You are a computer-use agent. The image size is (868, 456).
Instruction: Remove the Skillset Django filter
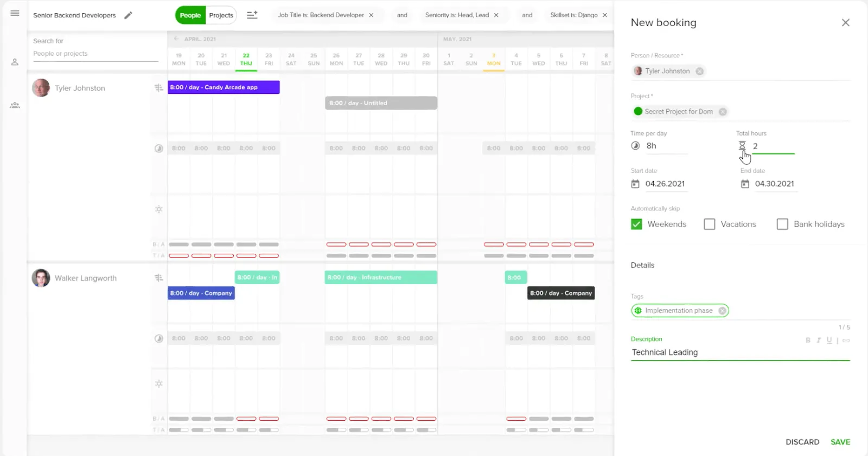point(605,15)
